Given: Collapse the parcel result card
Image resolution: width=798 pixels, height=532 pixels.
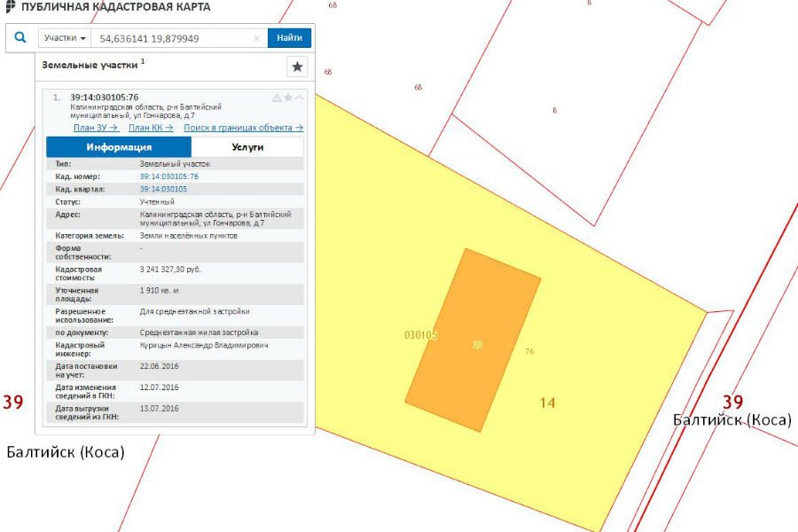Looking at the screenshot, I should pos(299,98).
